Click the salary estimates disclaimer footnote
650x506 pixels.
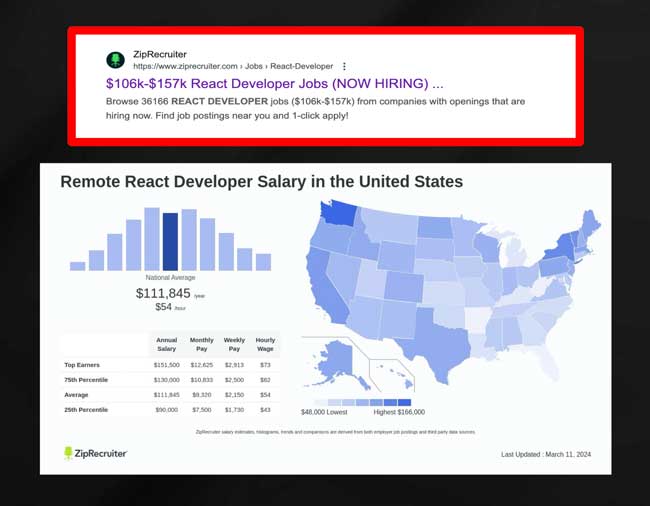pyautogui.click(x=335, y=432)
